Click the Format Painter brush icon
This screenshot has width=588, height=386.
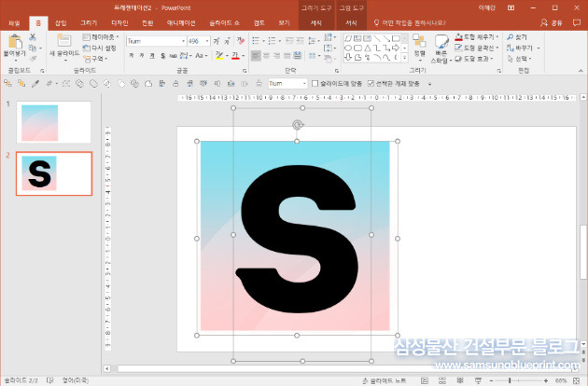pyautogui.click(x=33, y=59)
